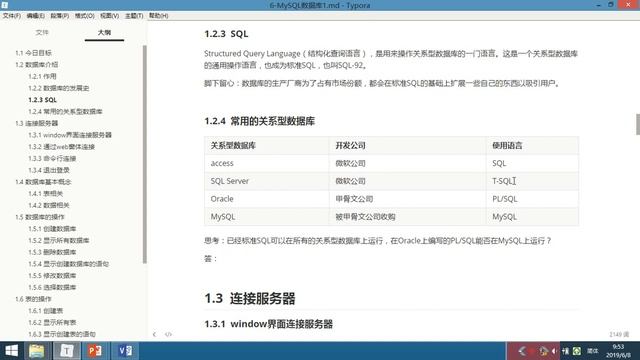Click the 1.3 连接服务器 heading
The image size is (640, 360).
tap(250, 299)
